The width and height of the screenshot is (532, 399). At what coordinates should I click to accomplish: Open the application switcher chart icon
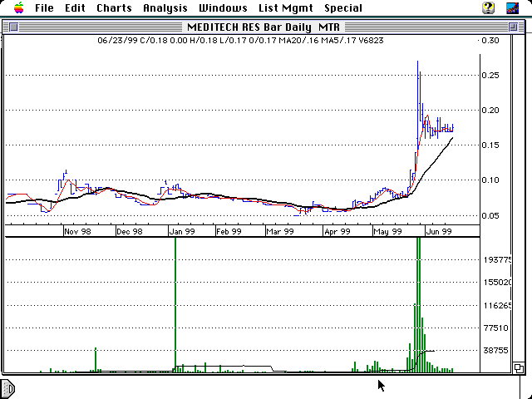coord(512,7)
